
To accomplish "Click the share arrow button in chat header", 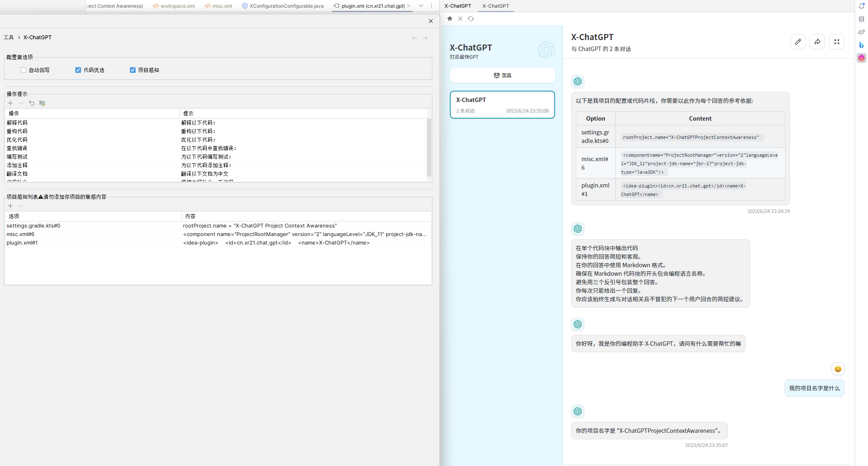I will pyautogui.click(x=817, y=42).
